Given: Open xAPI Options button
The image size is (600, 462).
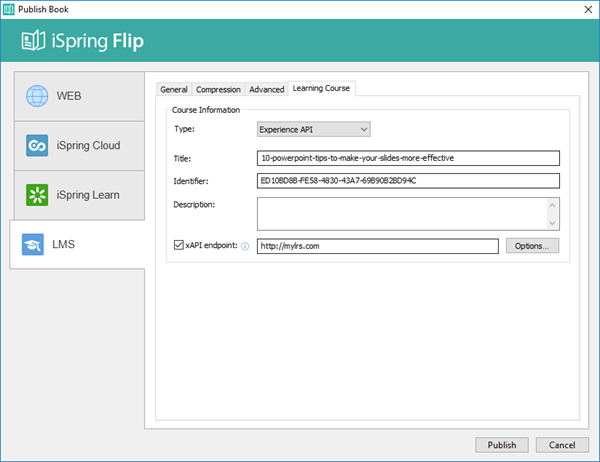Looking at the screenshot, I should click(x=532, y=246).
